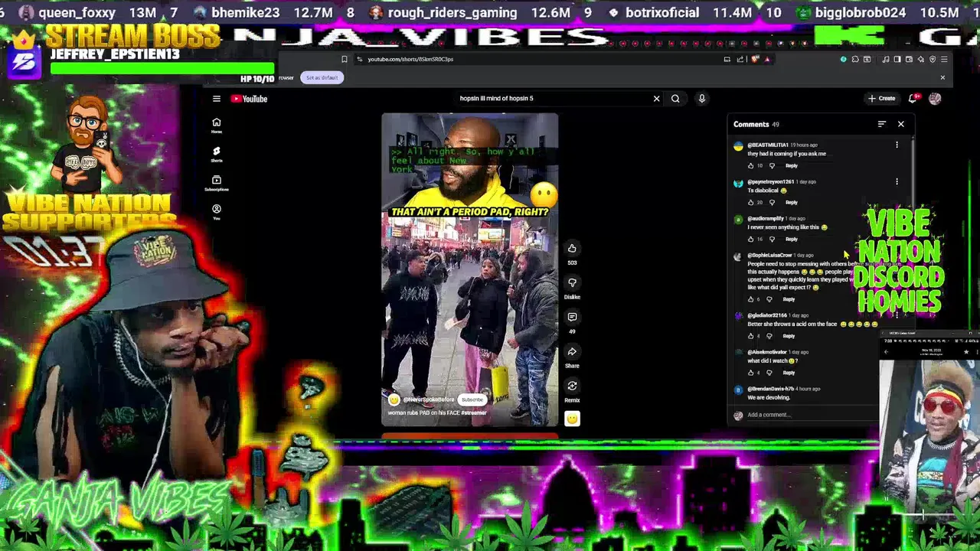Click the playing Short video

point(470,269)
